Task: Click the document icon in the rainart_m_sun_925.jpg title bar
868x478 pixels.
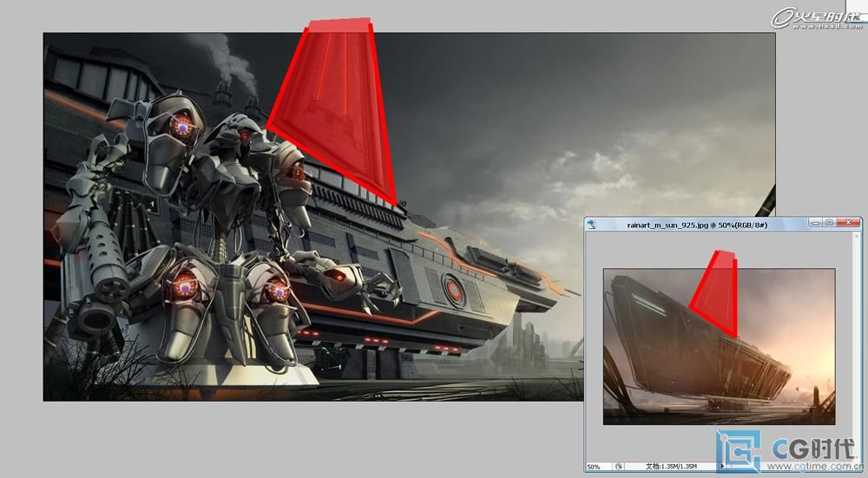Action: click(592, 225)
